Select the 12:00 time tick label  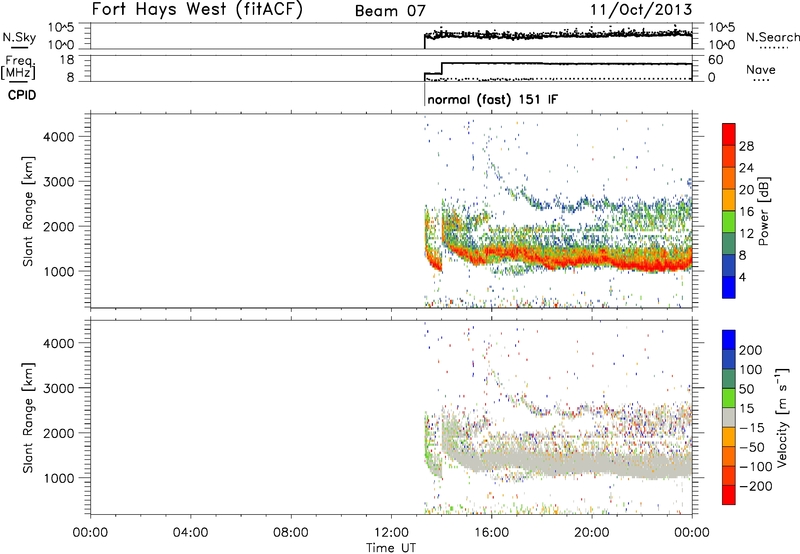391,533
